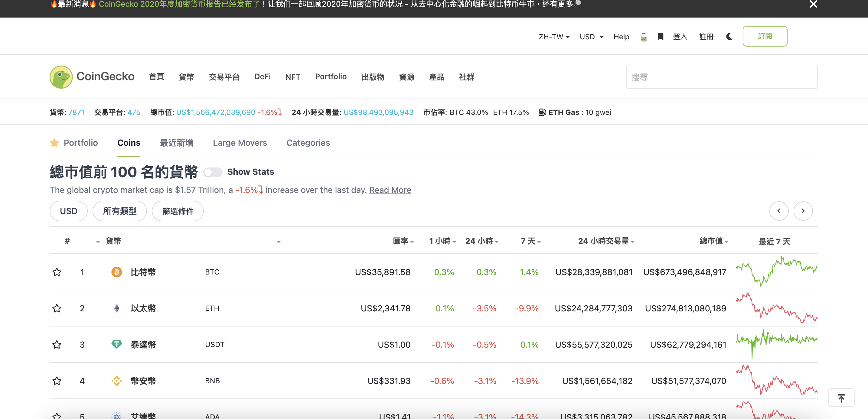
Task: Click the 訂閱 subscribe button
Action: [765, 36]
